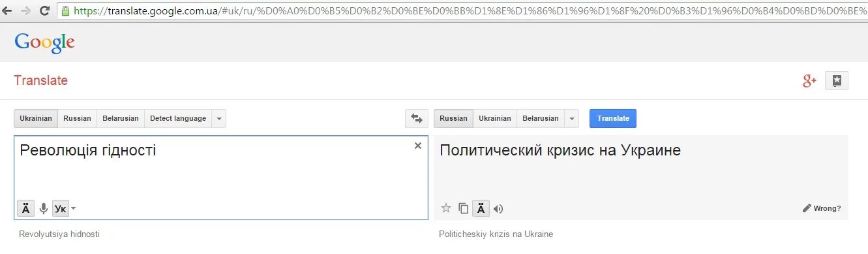Toggle source transliteration Ä button

click(25, 208)
